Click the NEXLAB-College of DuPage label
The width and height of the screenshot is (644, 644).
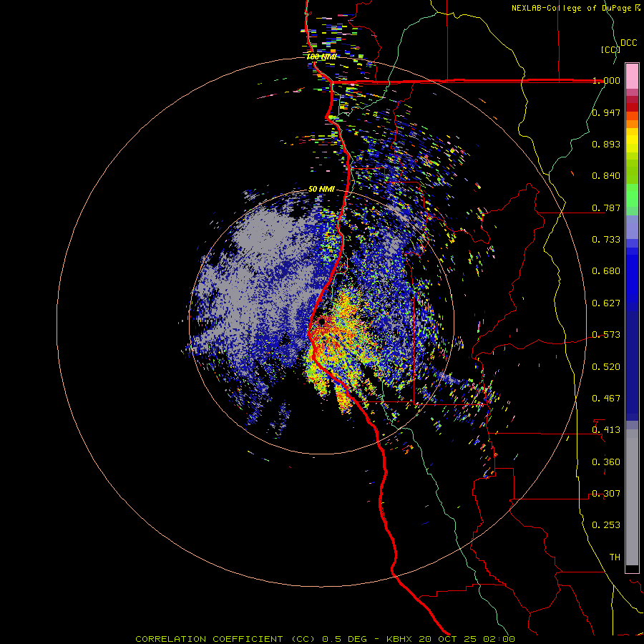tap(572, 8)
